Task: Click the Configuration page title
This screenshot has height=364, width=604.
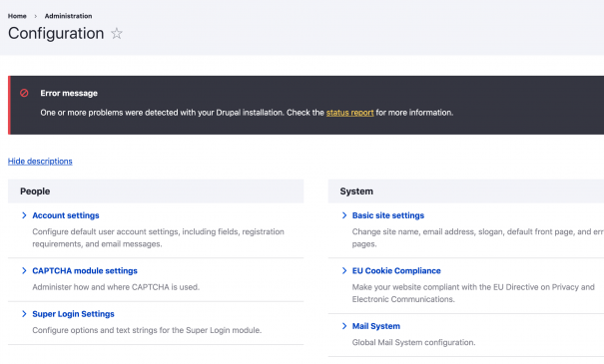Action: pyautogui.click(x=56, y=34)
